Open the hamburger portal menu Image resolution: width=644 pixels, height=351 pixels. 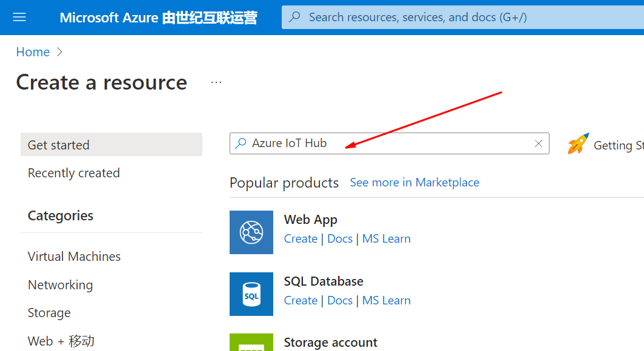click(19, 17)
